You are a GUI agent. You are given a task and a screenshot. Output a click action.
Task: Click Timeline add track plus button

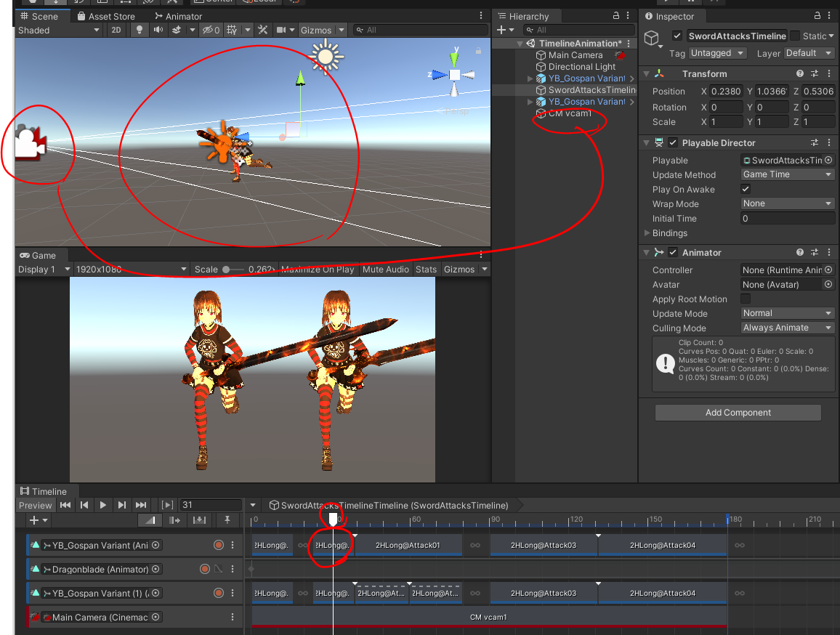coord(39,520)
